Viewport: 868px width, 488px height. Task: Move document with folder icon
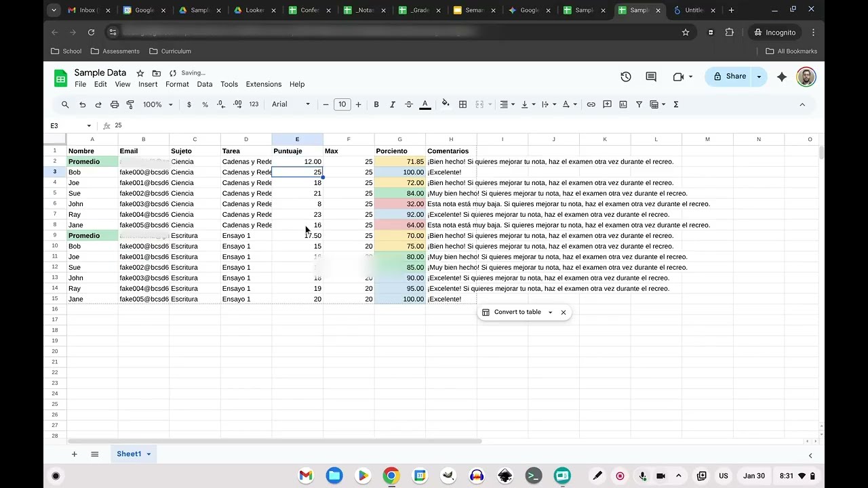point(157,73)
